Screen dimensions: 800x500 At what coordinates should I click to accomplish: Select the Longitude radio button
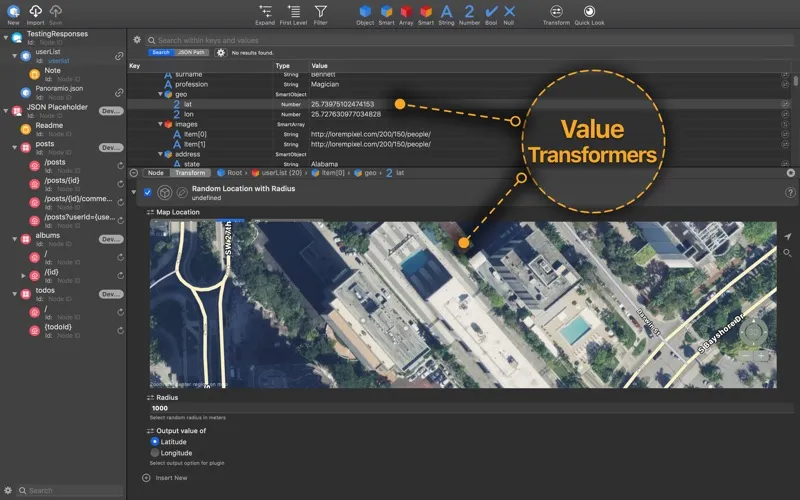tap(155, 453)
